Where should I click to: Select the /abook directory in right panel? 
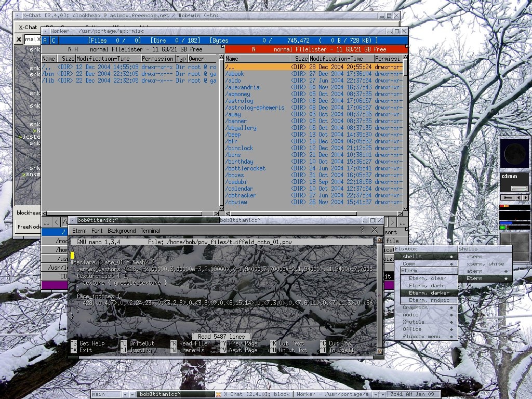[x=314, y=74]
